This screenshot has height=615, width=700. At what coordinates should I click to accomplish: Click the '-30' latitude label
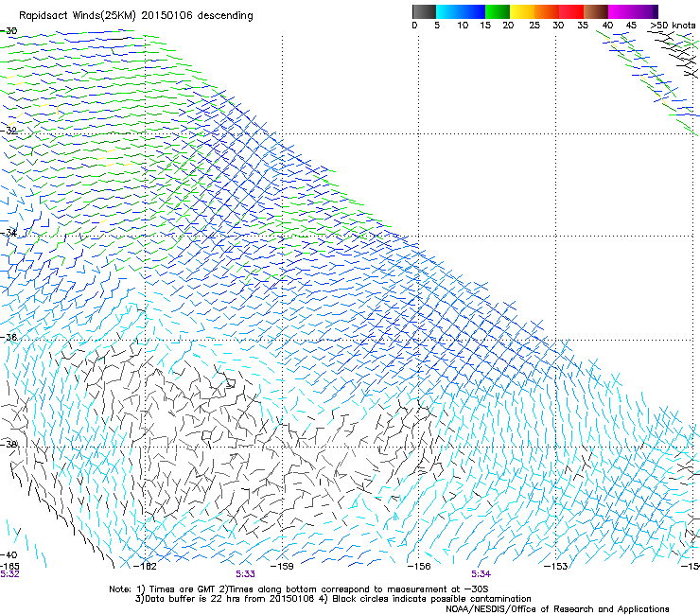coord(9,31)
